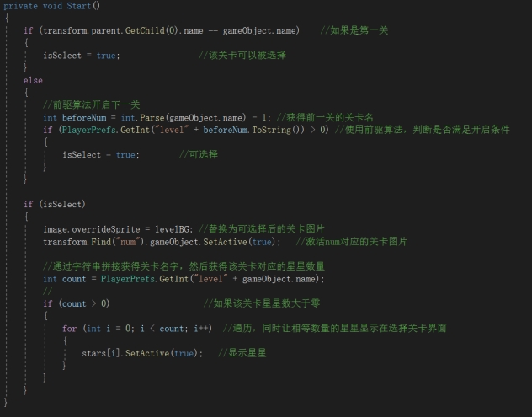Screen dimensions: 532x418
Task: Click the 'if (isSelect)' statement
Action: click(x=54, y=205)
